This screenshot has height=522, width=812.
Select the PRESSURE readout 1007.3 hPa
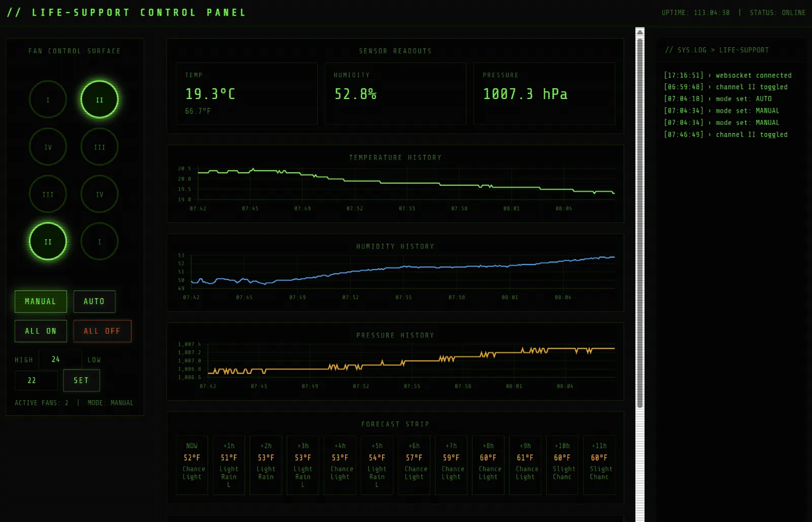coord(545,93)
